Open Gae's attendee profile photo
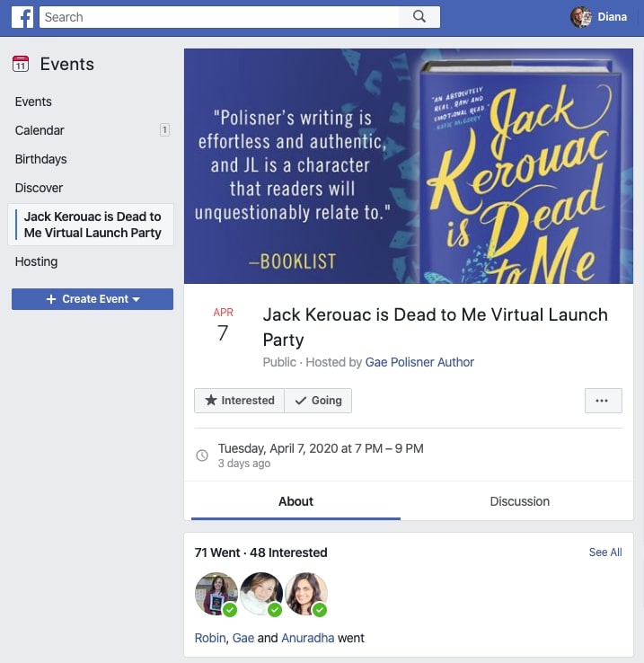Screen dimensions: 644x663 [x=261, y=594]
